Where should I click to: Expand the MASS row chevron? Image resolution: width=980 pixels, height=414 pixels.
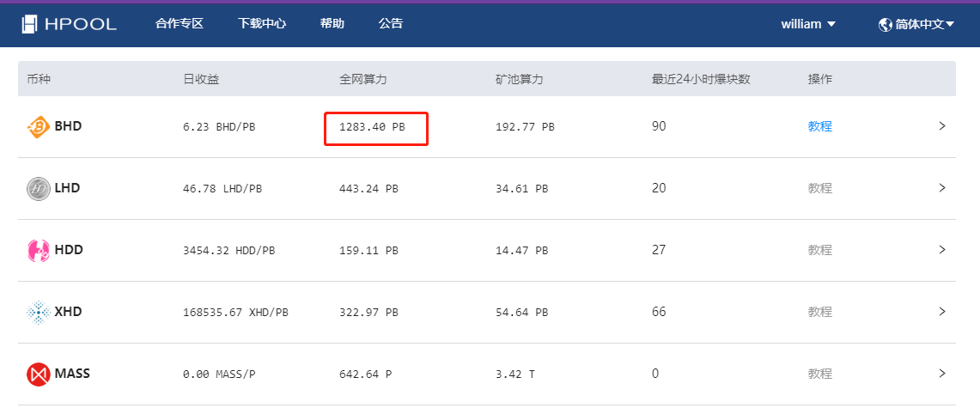pyautogui.click(x=942, y=374)
